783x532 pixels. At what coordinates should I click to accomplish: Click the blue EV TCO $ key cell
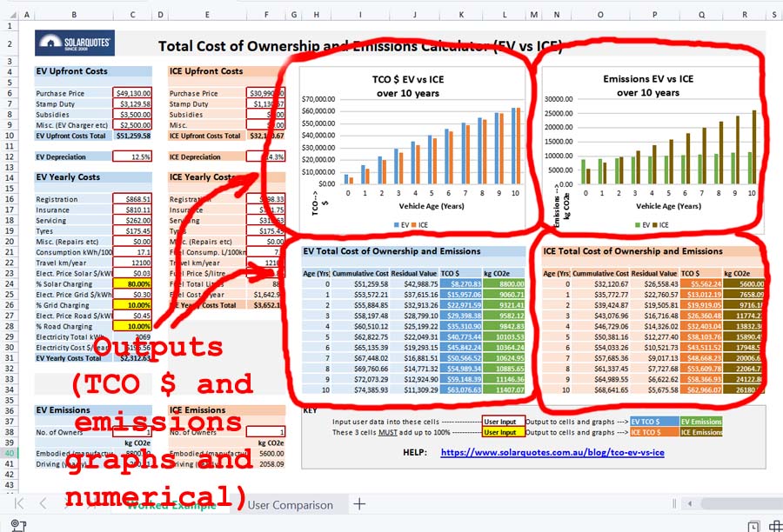tap(654, 422)
